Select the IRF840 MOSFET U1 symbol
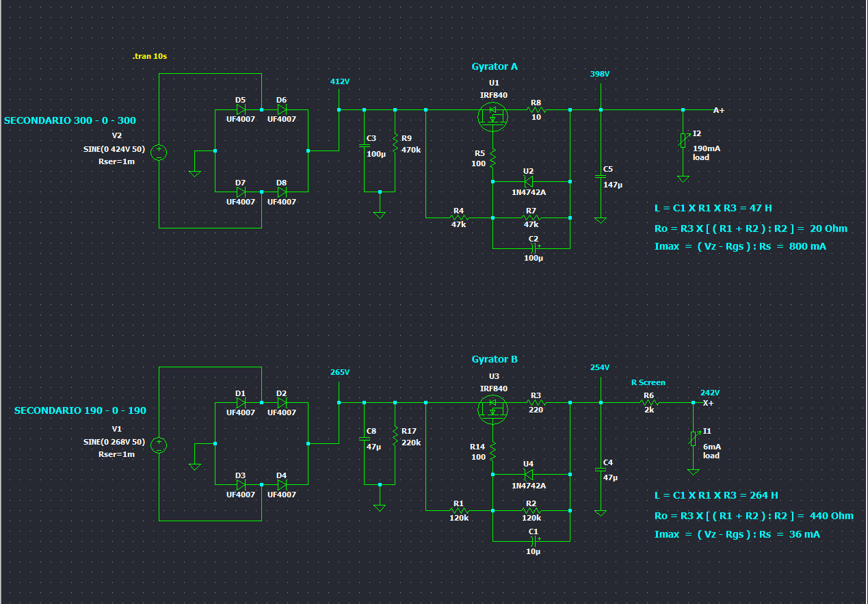The width and height of the screenshot is (868, 604). [x=493, y=117]
